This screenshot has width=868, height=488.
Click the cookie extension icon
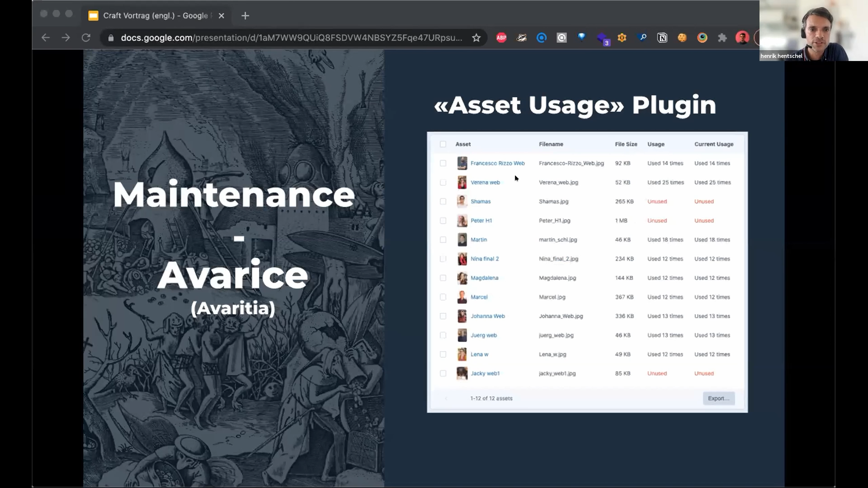pos(682,38)
